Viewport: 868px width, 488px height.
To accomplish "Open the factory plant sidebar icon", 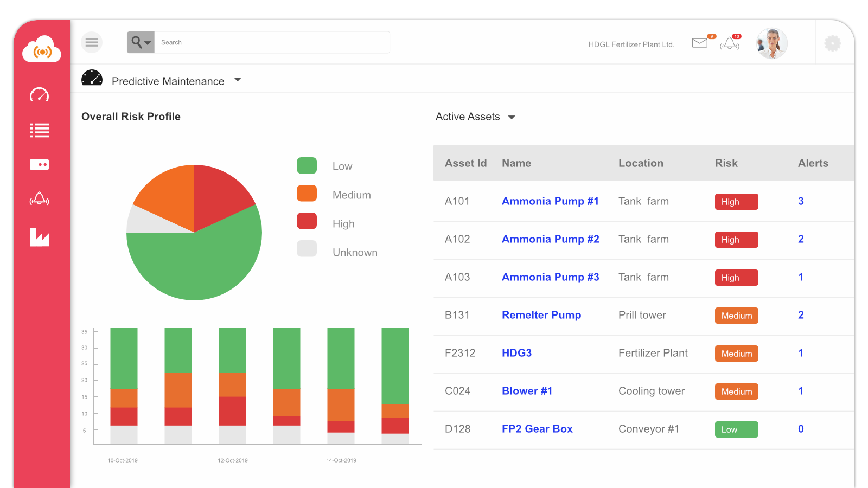I will coord(39,237).
